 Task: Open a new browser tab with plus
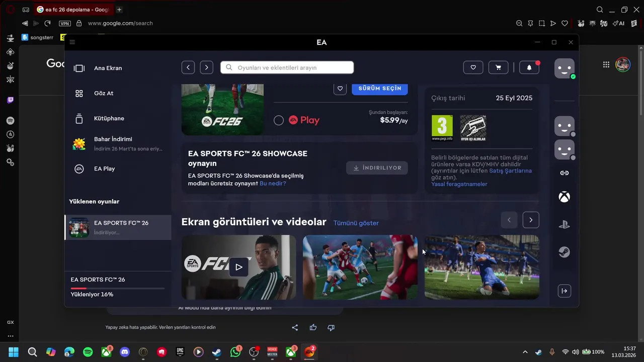[119, 10]
